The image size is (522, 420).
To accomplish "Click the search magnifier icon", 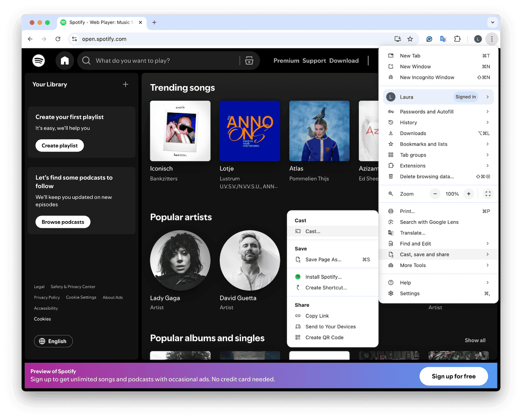I will (86, 60).
